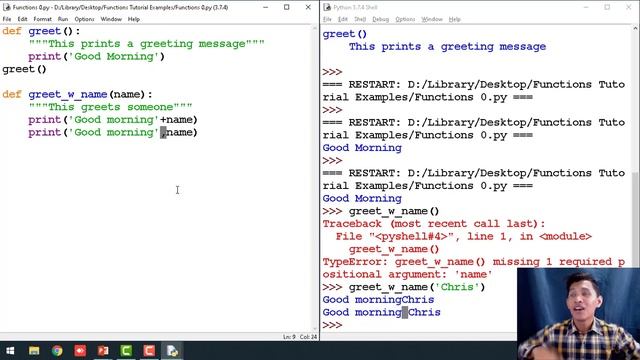The width and height of the screenshot is (640, 360).
Task: Open Edit menu in Python Shell
Action: [x=343, y=19]
